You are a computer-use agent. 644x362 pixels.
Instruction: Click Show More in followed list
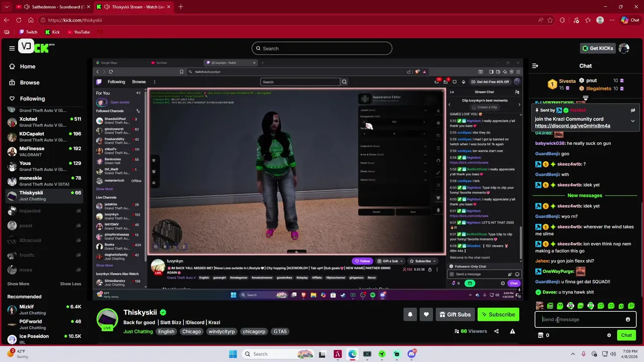point(18,284)
